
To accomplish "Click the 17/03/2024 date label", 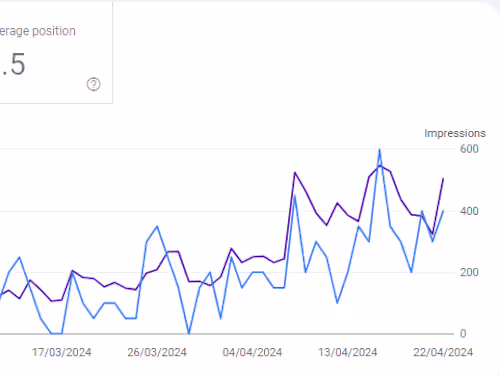I will pos(62,352).
